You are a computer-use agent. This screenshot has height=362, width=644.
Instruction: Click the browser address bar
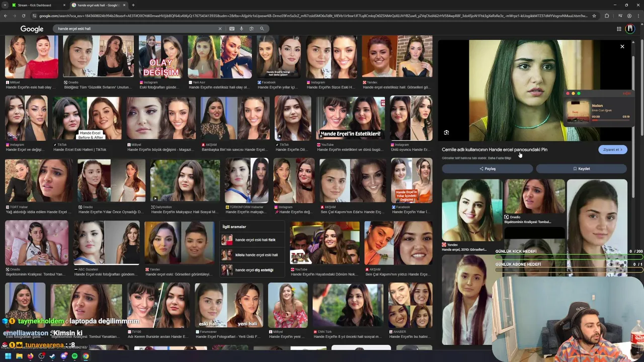coord(313,16)
